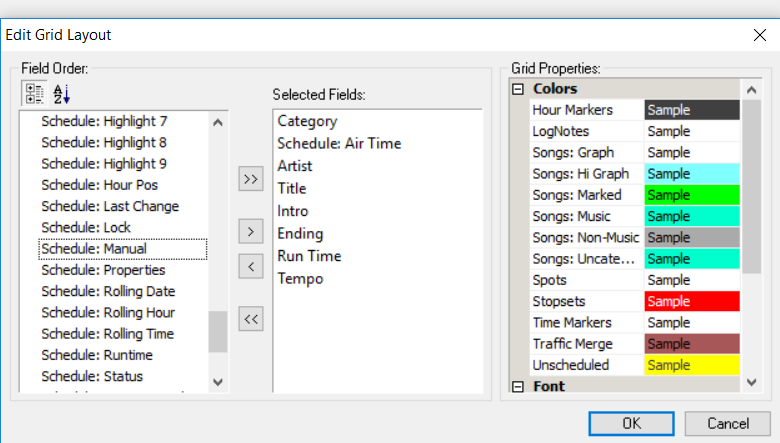Screen dimensions: 780x443
Task: Select the yellow Unscheduled color sample
Action: [x=691, y=365]
